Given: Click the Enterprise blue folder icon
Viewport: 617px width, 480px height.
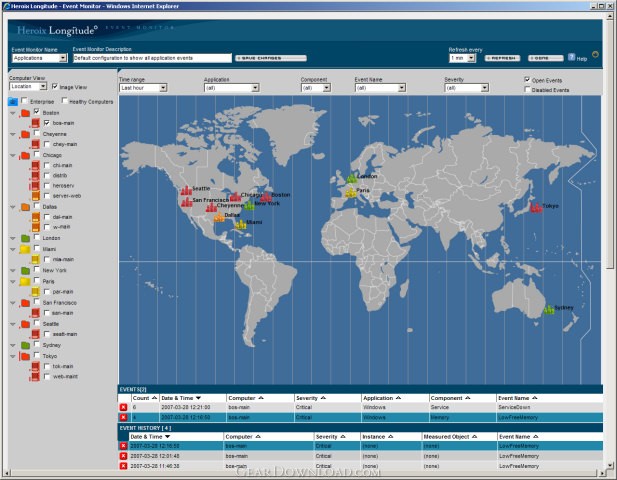Looking at the screenshot, I should coord(13,102).
